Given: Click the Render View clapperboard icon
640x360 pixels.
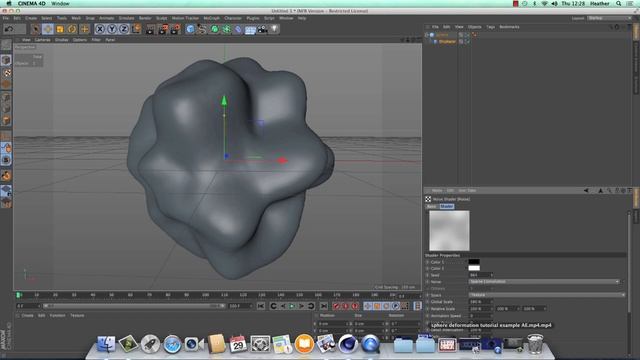Looking at the screenshot, I should (151, 29).
